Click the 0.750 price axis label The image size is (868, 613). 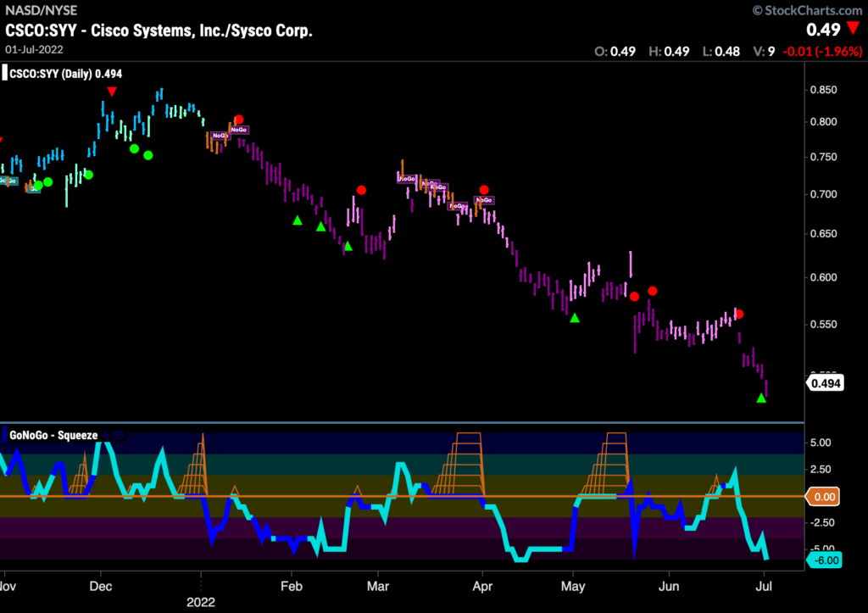[824, 157]
